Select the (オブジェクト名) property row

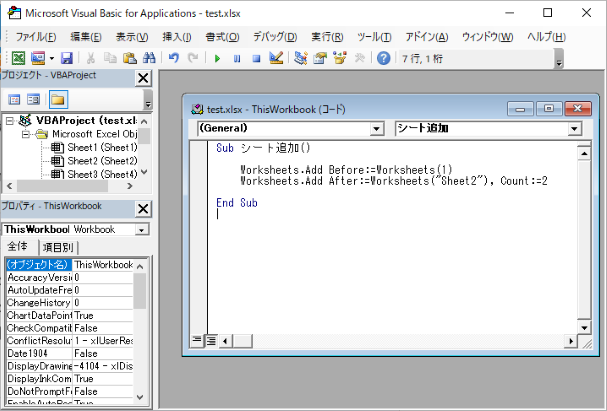(70, 265)
